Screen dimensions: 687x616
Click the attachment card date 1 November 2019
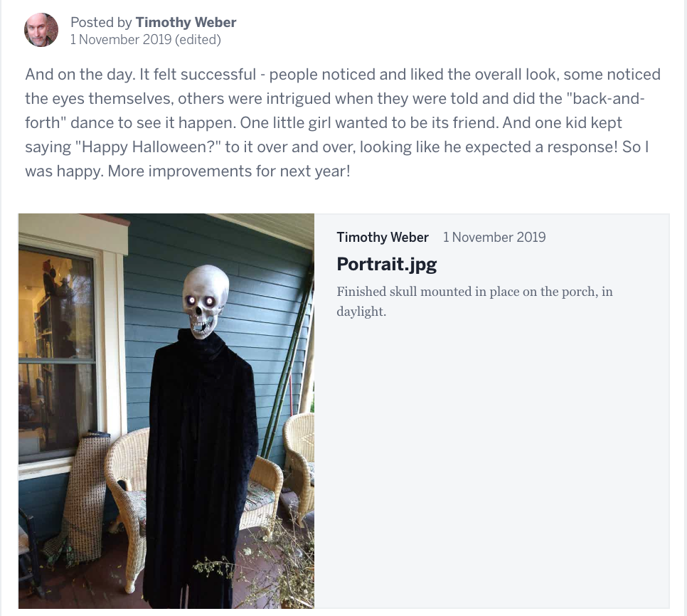[x=494, y=237]
